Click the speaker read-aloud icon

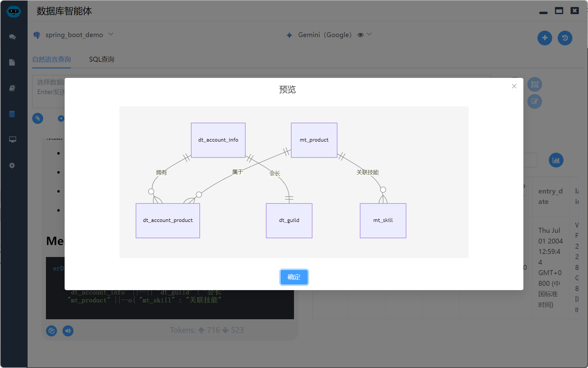[x=68, y=331]
